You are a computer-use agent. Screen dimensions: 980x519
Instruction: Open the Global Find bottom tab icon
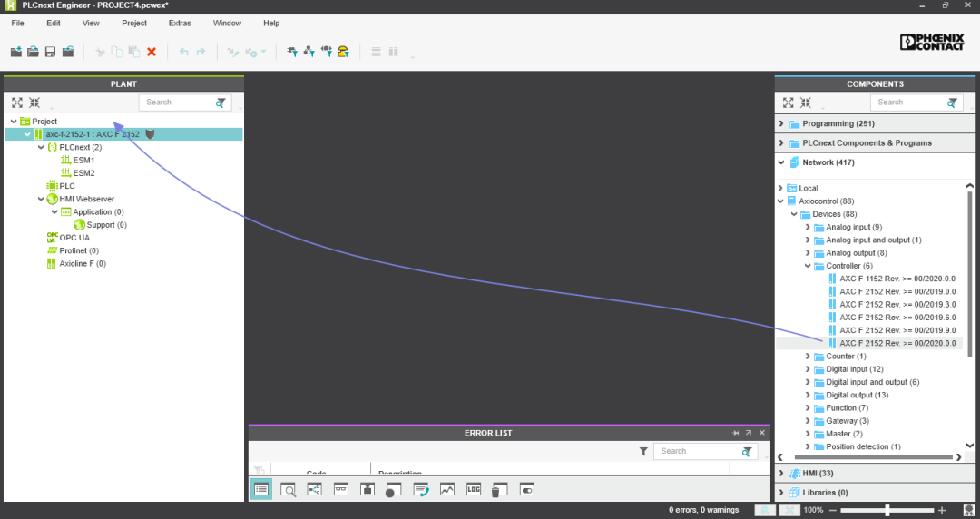pyautogui.click(x=288, y=490)
